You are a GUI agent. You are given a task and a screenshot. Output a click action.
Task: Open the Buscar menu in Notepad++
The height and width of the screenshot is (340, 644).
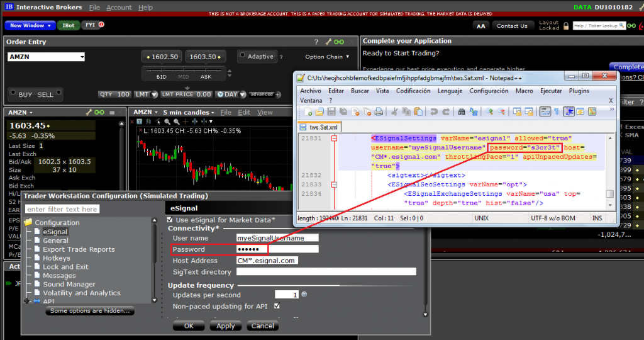pos(360,91)
